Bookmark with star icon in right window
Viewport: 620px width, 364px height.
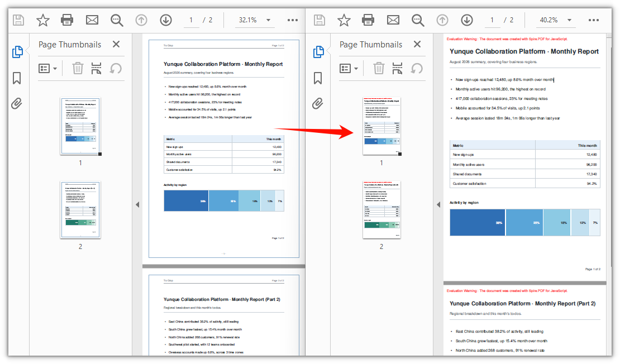344,20
